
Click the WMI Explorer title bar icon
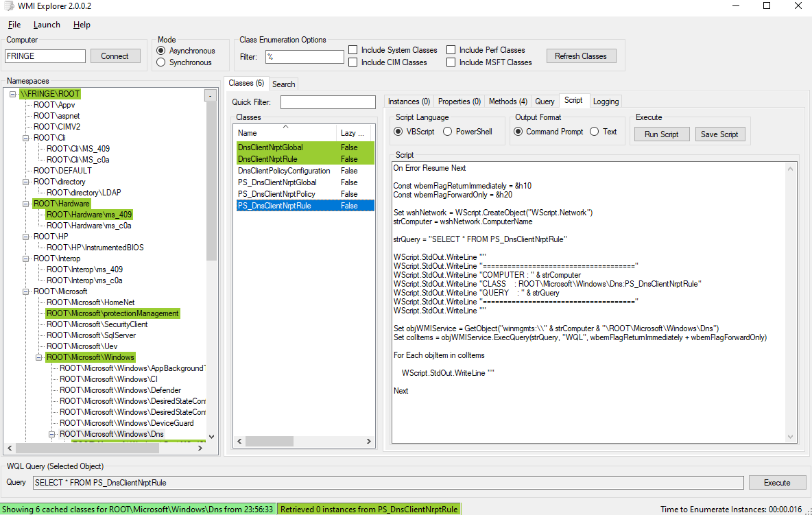(9, 6)
